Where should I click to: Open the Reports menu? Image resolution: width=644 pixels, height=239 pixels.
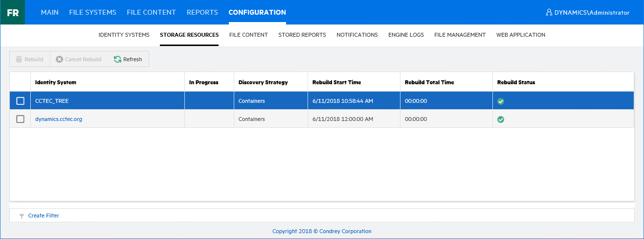(202, 12)
